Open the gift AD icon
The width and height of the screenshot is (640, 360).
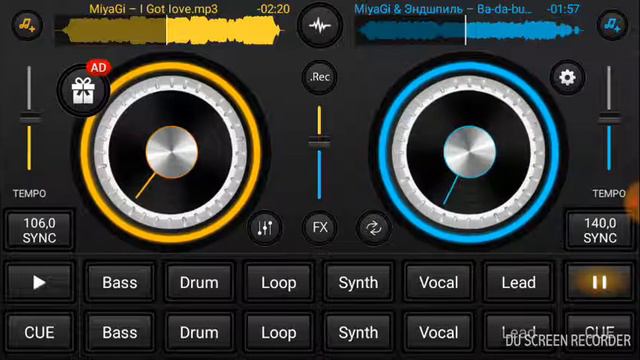[x=83, y=90]
